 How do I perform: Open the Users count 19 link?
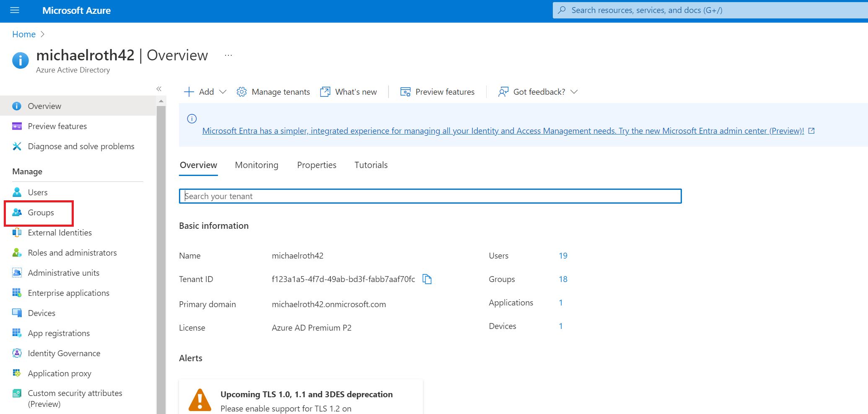point(563,256)
